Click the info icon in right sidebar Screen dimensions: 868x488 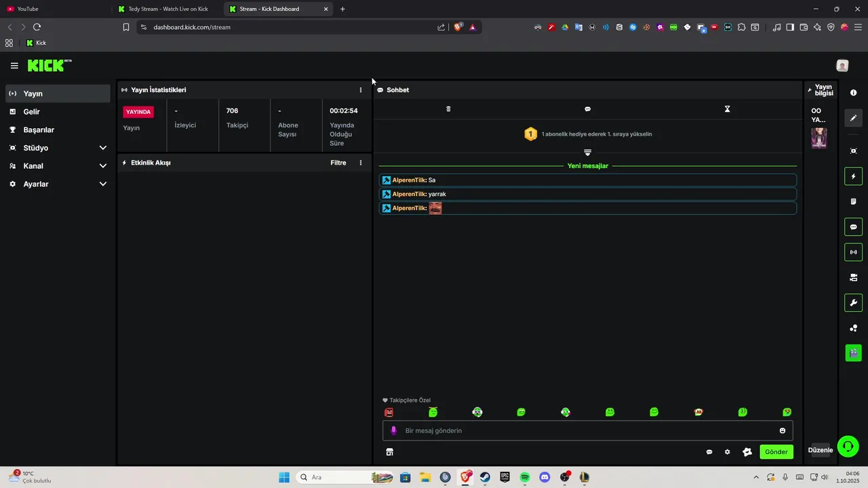[x=853, y=93]
